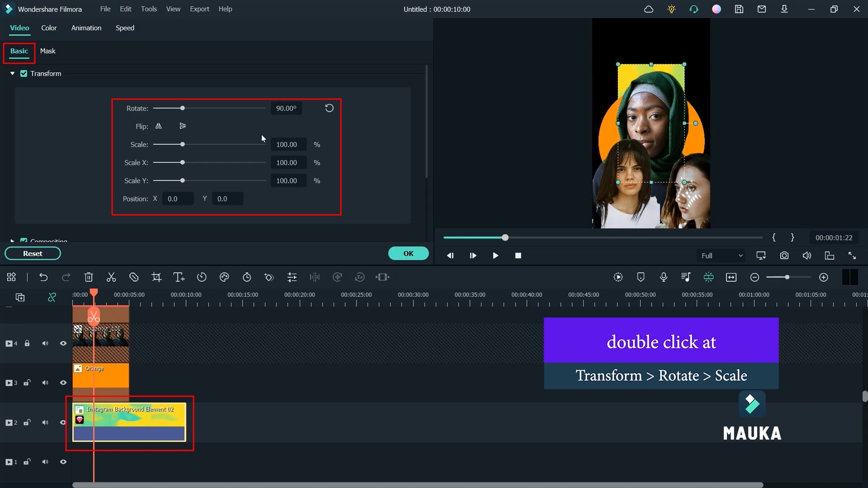Click zoom to fit timeline icon
The height and width of the screenshot is (488, 868).
tap(731, 277)
